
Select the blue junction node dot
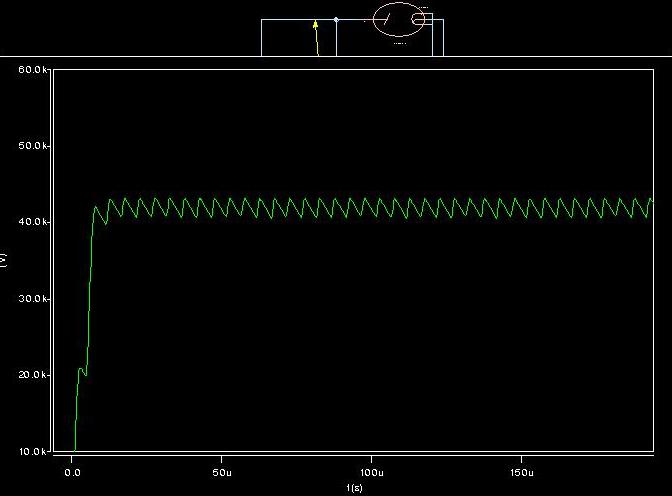click(x=336, y=19)
